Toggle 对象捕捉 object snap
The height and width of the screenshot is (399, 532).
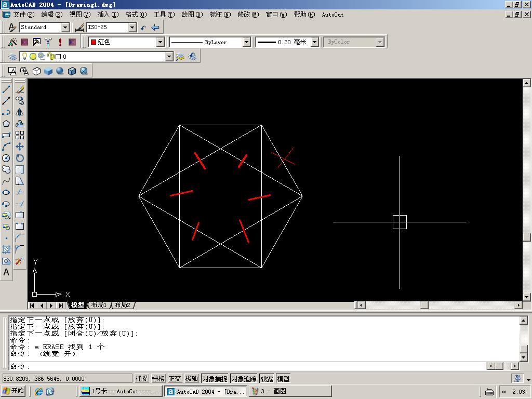pyautogui.click(x=215, y=379)
